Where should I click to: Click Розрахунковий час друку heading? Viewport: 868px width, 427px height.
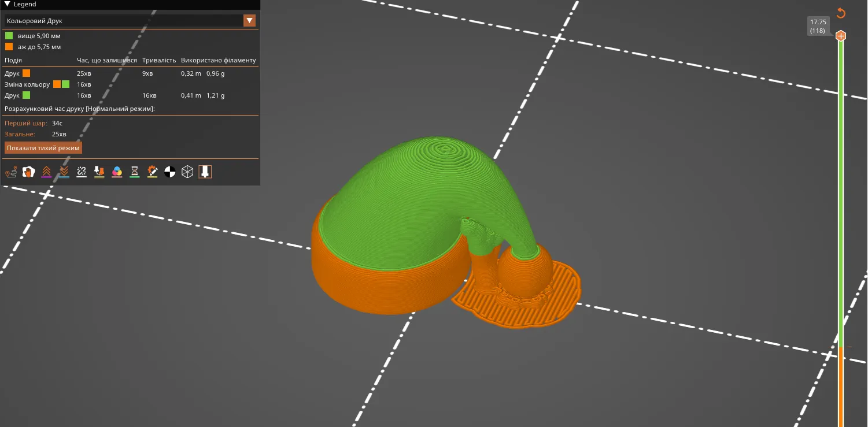(80, 109)
